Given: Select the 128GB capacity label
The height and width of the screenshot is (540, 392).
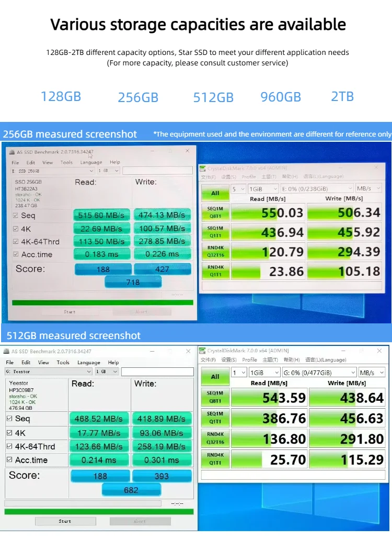Looking at the screenshot, I should (x=61, y=97).
